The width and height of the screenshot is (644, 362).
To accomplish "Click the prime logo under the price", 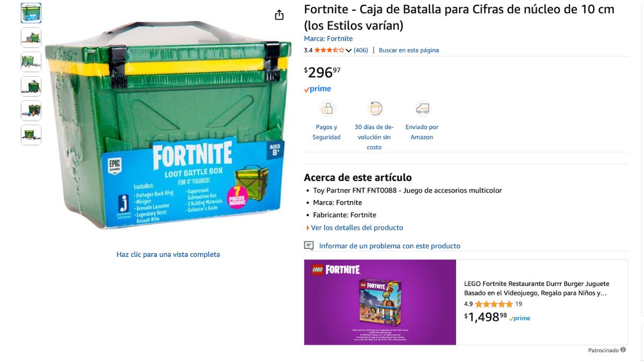I will [x=318, y=89].
